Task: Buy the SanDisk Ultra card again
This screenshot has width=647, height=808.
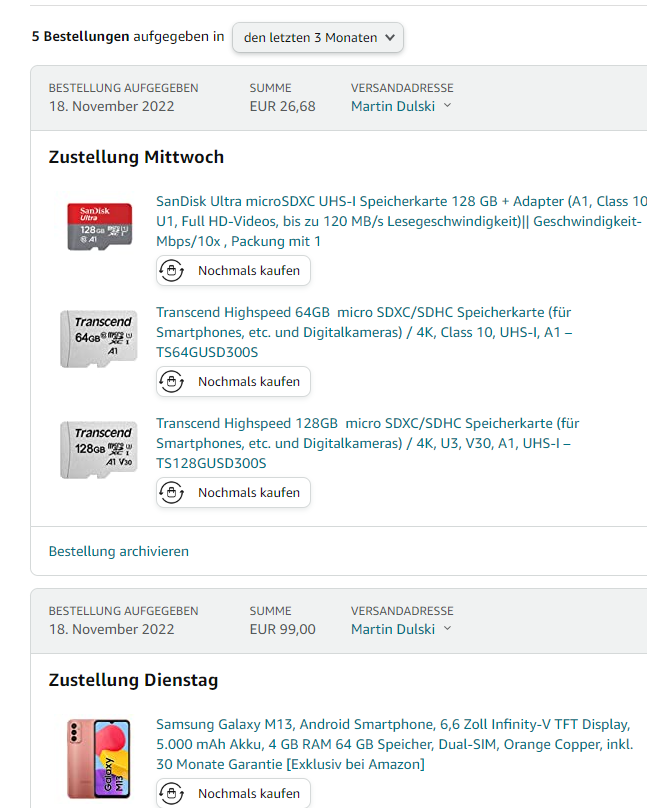Action: tap(233, 271)
